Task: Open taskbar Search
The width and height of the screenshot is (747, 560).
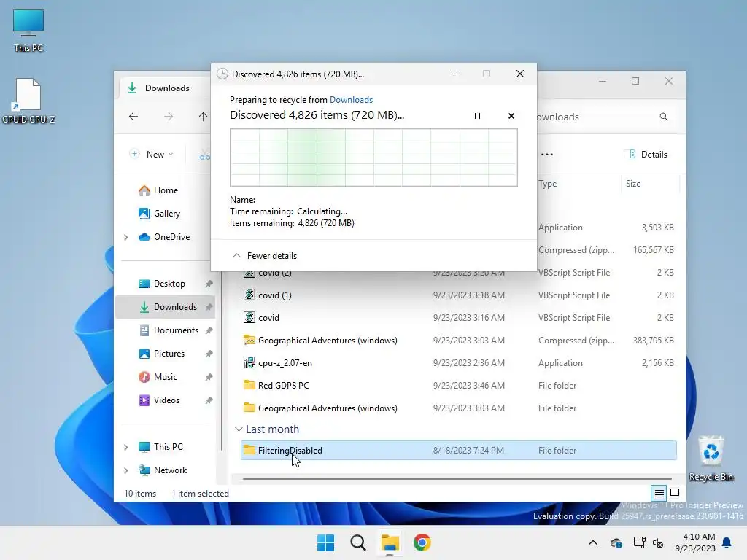Action: coord(357,542)
